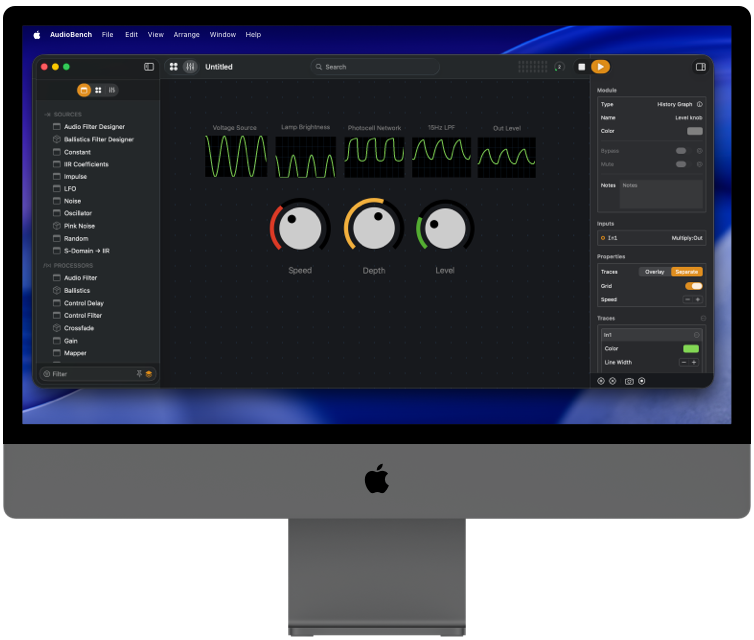The height and width of the screenshot is (640, 754).
Task: Select the mixer sliders view icon in the toolbar
Action: (x=190, y=67)
